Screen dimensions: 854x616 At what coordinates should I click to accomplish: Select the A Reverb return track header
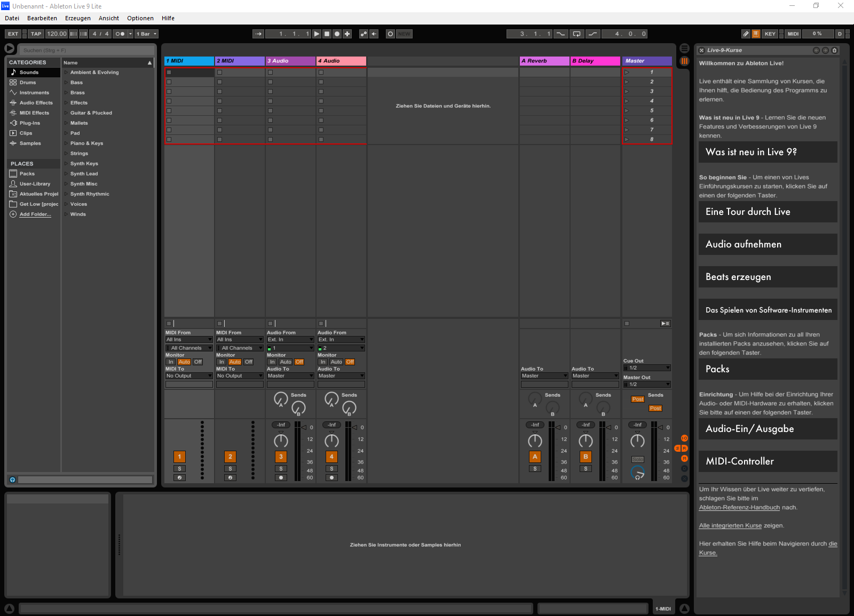[x=544, y=61]
